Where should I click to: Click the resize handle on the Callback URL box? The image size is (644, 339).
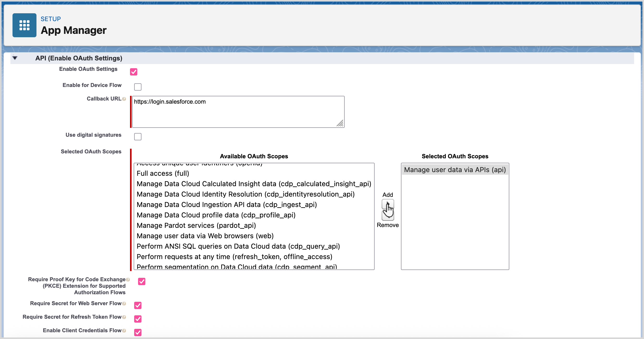tap(340, 123)
